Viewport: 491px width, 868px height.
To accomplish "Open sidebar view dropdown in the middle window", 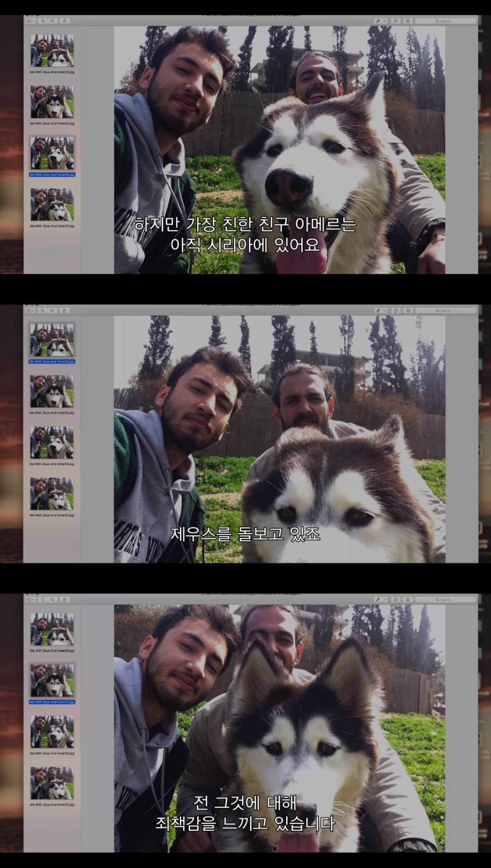I will (31, 310).
